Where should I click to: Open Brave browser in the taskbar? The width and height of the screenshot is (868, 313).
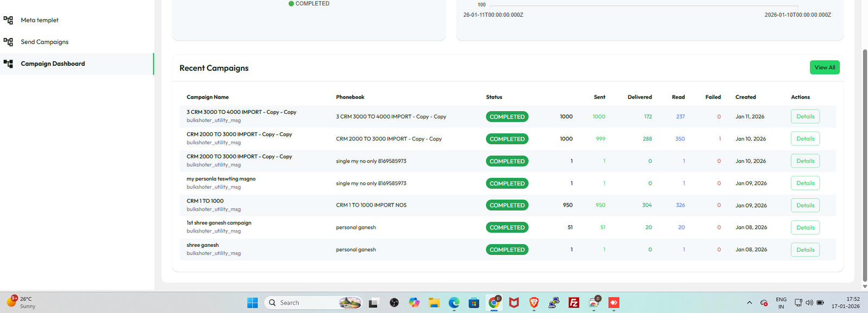click(x=534, y=303)
